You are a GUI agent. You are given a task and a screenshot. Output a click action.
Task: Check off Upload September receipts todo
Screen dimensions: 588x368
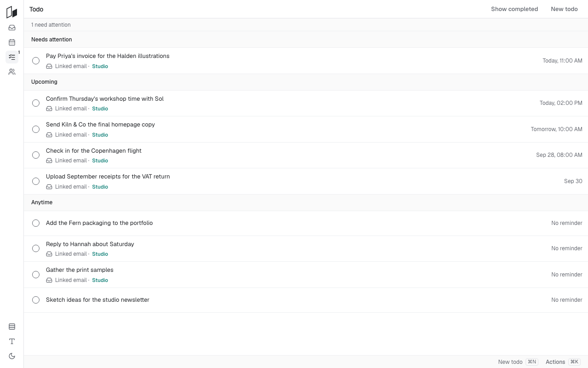pyautogui.click(x=36, y=181)
